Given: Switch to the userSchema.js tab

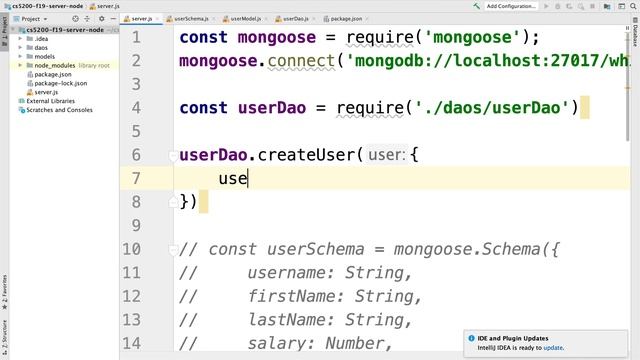Looking at the screenshot, I should pos(191,19).
